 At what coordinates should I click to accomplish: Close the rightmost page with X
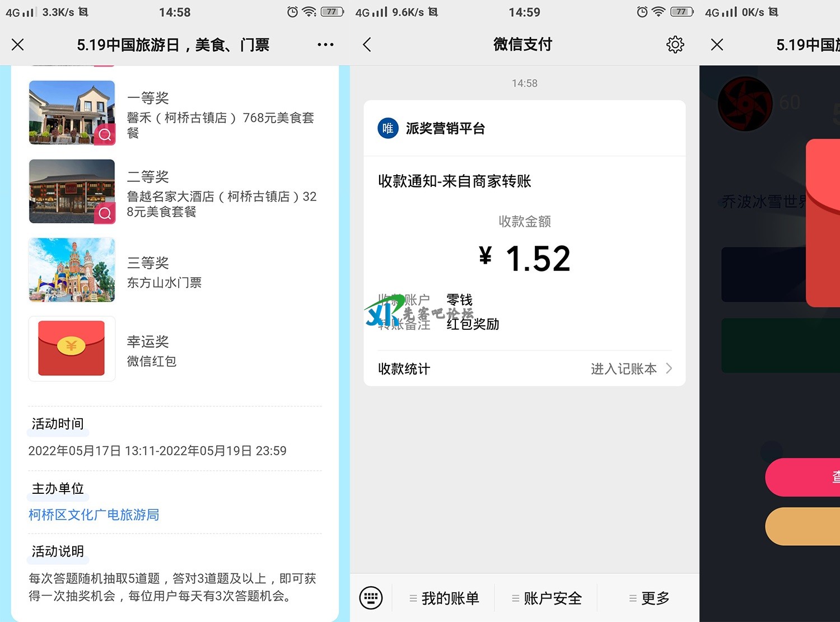click(x=717, y=45)
